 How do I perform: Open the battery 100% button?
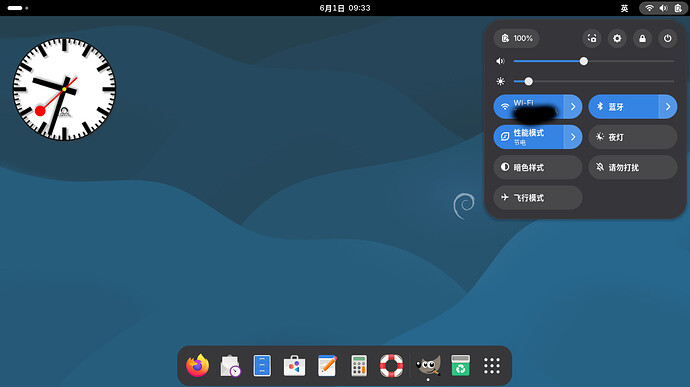click(517, 38)
